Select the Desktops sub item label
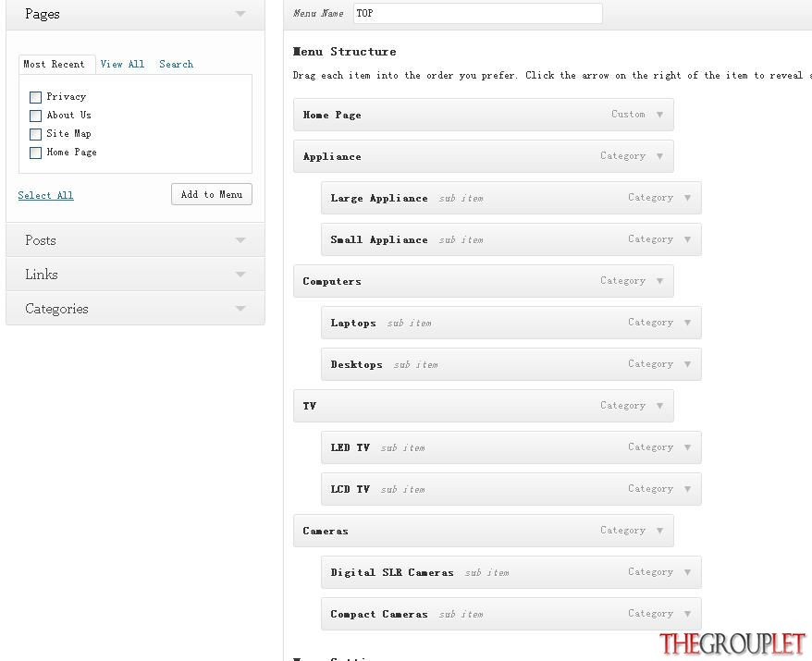The height and width of the screenshot is (661, 812). click(x=356, y=364)
